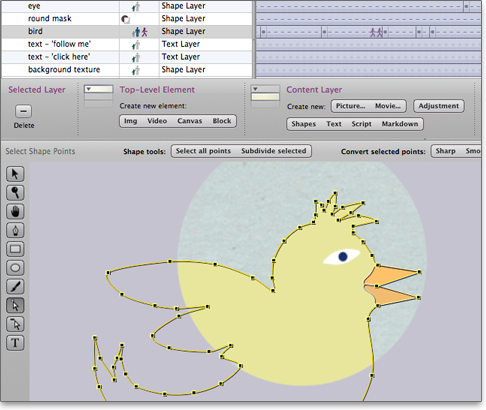This screenshot has height=410, width=486.
Task: Select the Text tool in toolbox
Action: coord(15,343)
